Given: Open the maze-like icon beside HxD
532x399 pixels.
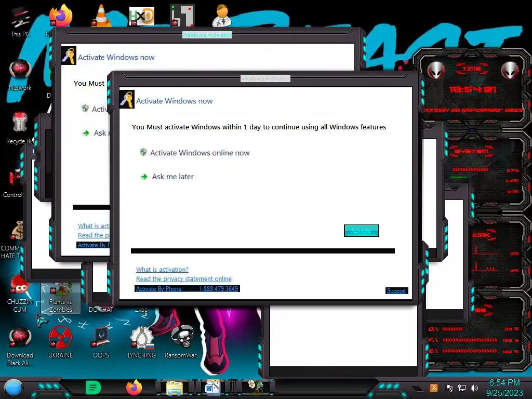Looking at the screenshot, I should pyautogui.click(x=182, y=16).
